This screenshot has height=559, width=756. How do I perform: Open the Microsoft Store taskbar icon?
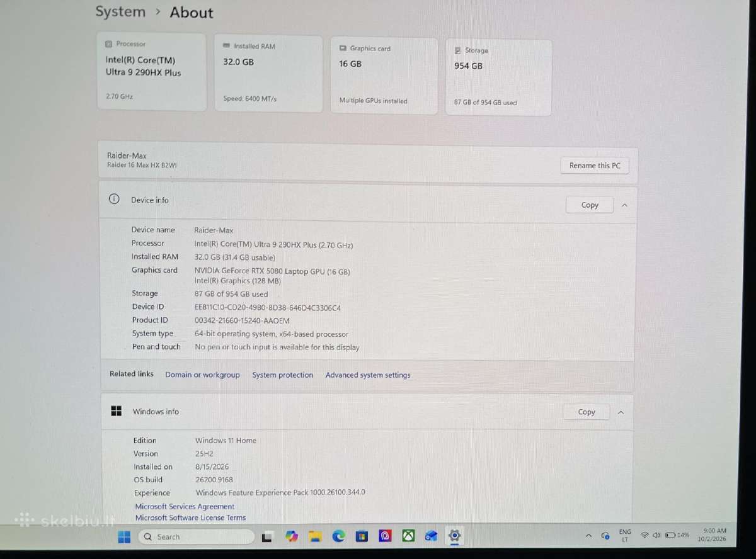[x=362, y=536]
